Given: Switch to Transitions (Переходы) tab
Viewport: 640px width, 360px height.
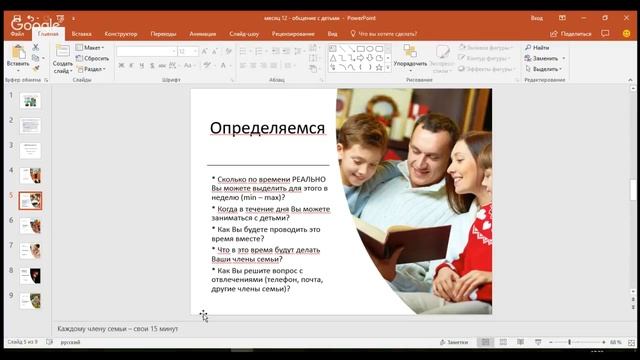Looking at the screenshot, I should tap(163, 34).
